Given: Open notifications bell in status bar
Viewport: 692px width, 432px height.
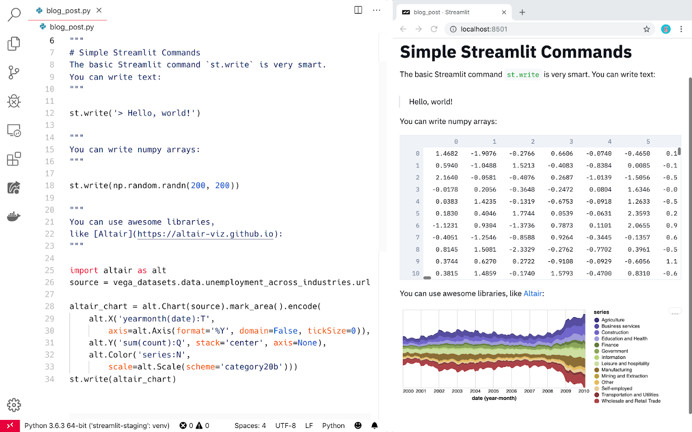Looking at the screenshot, I should 374,425.
